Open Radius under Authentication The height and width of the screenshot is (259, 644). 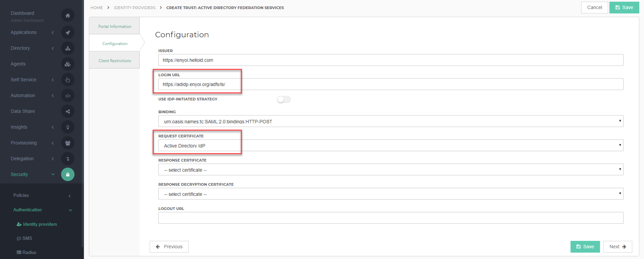point(26,252)
